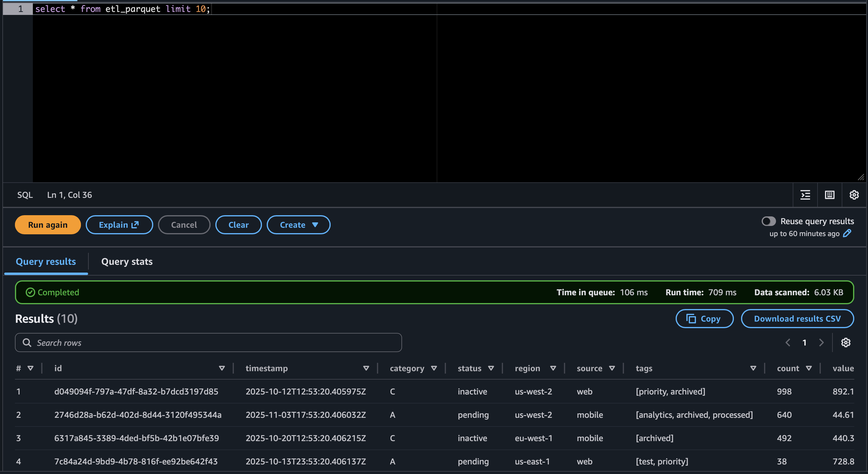Open keyboard shortcuts icon in editor bar
The height and width of the screenshot is (474, 868).
click(x=829, y=195)
